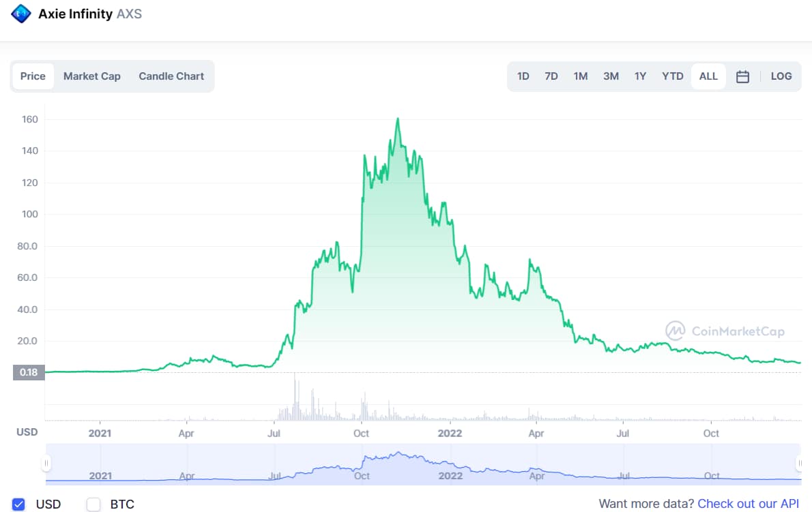Activate the ALL time range

click(708, 76)
